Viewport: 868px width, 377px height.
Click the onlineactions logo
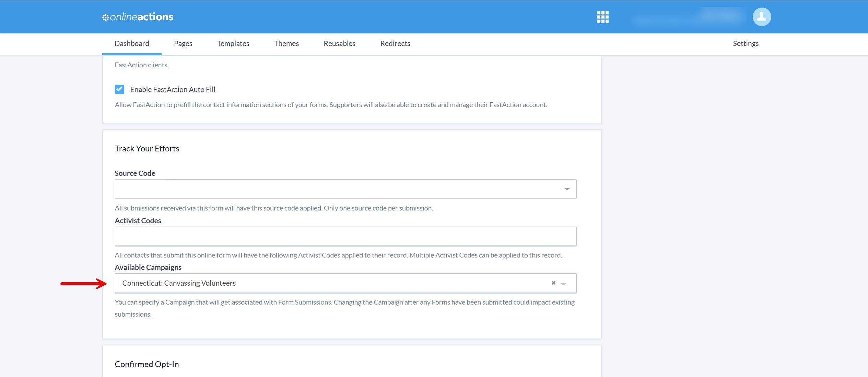pyautogui.click(x=138, y=17)
